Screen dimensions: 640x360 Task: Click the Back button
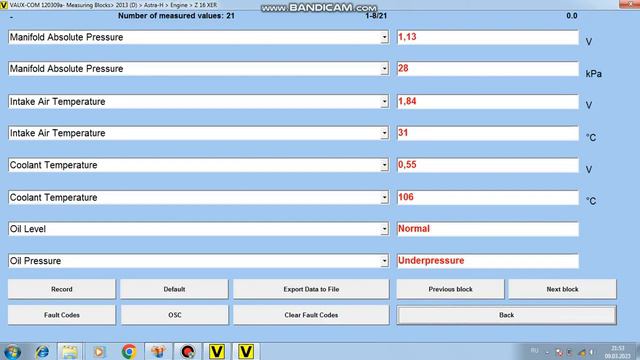coord(507,315)
